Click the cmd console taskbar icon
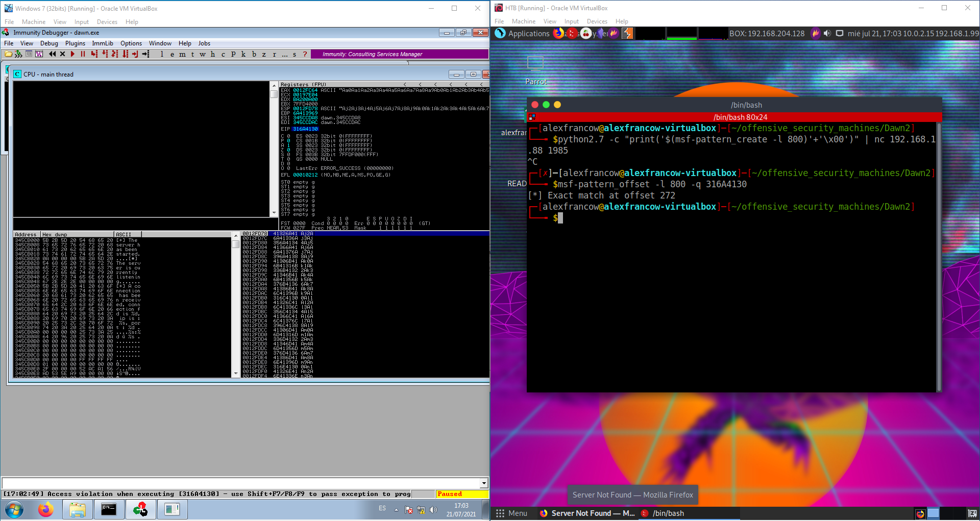The image size is (980, 521). pos(109,509)
